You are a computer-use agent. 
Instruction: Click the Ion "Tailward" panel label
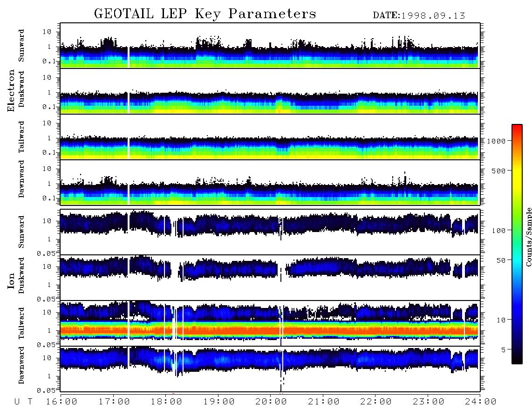tap(21, 323)
